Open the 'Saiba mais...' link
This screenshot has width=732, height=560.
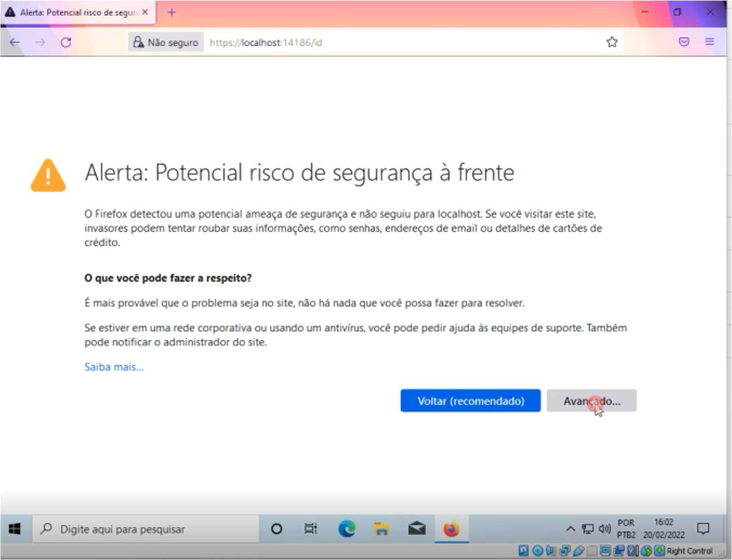tap(114, 367)
